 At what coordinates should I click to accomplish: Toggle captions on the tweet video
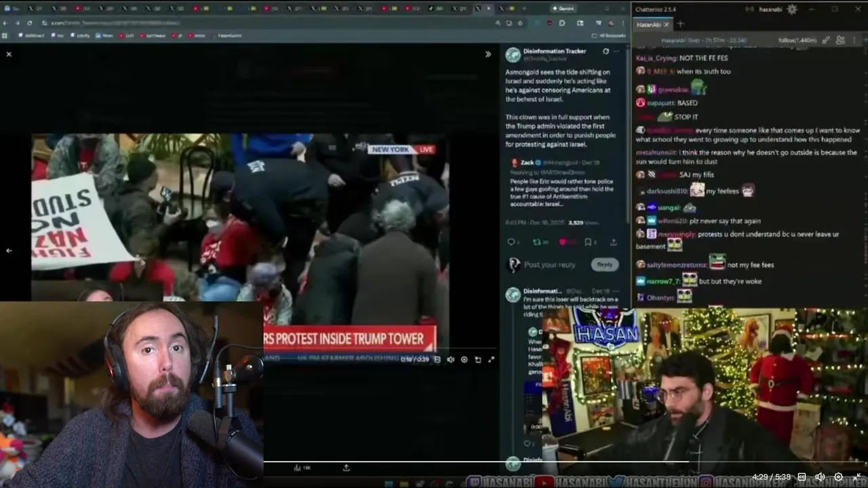(437, 359)
